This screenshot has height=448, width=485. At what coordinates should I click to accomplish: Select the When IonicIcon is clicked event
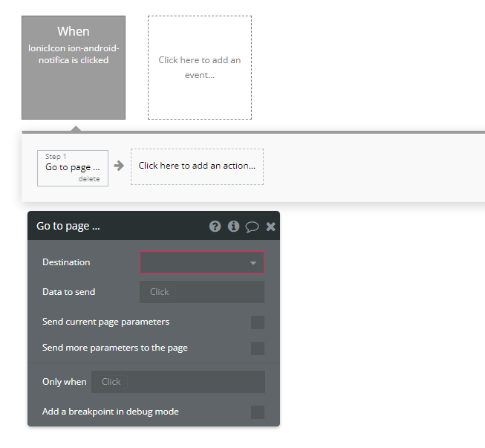point(74,68)
